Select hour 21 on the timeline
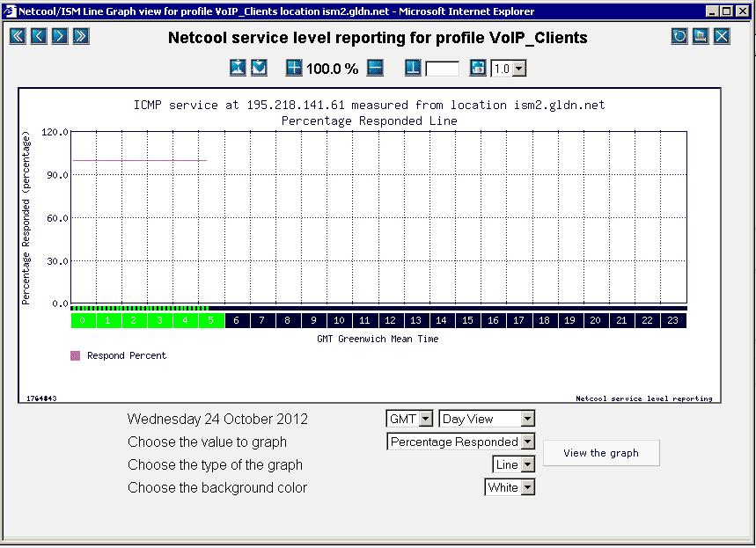The width and height of the screenshot is (756, 548). pyautogui.click(x=621, y=320)
